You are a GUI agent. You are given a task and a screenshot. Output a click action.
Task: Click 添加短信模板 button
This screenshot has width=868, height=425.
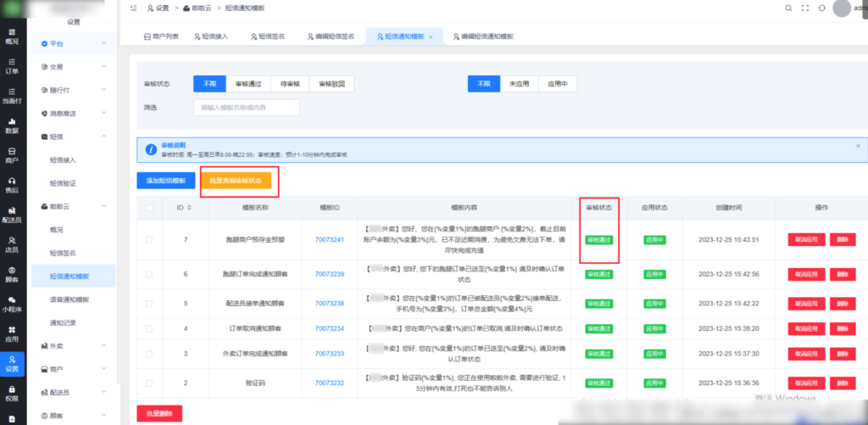165,181
